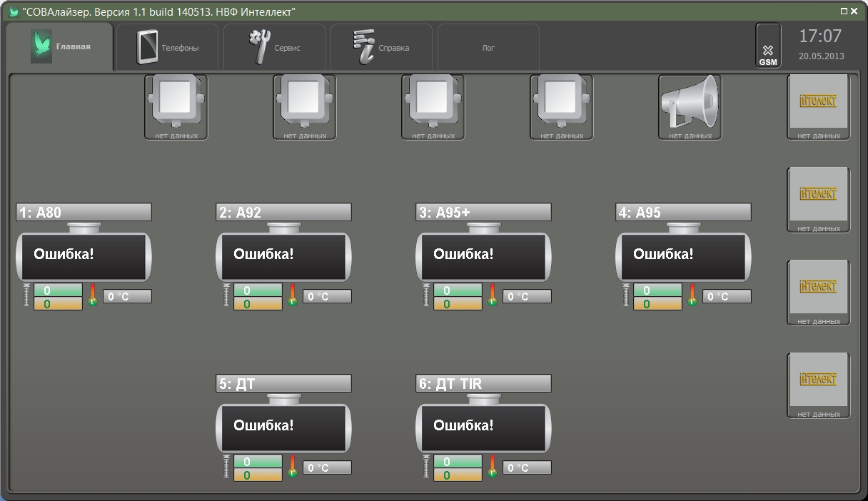Click the second fuel dispenser icon

[305, 107]
